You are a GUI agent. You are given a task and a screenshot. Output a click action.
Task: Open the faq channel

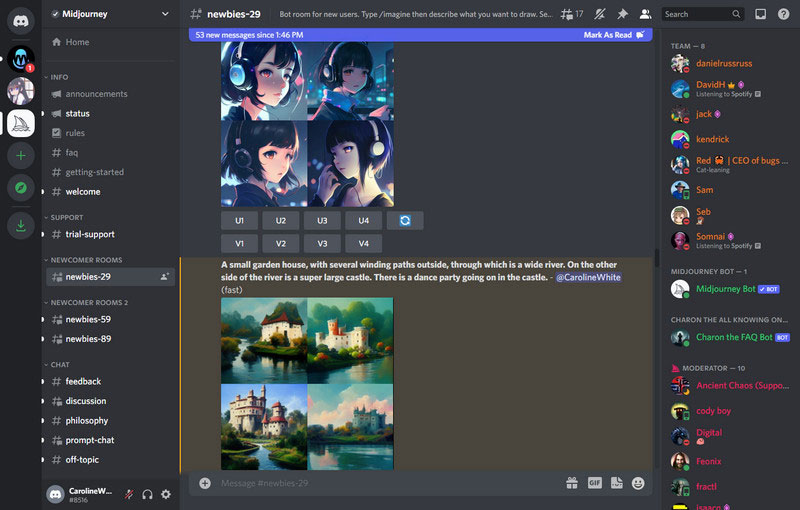(110, 152)
